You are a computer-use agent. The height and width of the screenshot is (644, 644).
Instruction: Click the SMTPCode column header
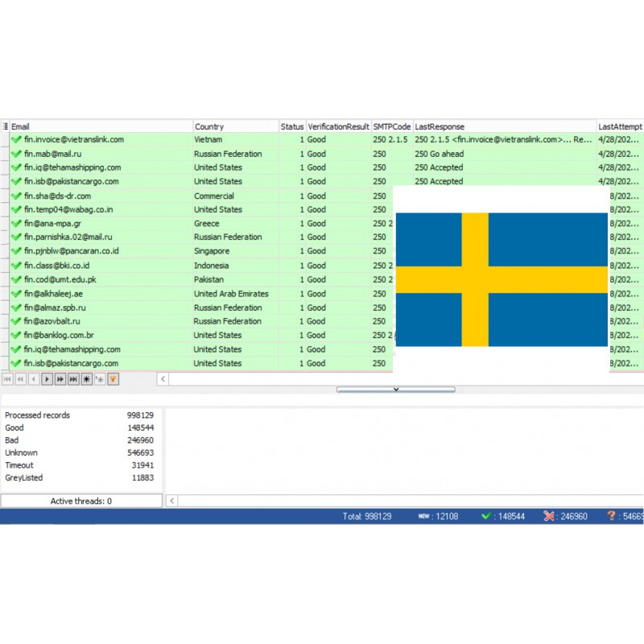[x=392, y=126]
